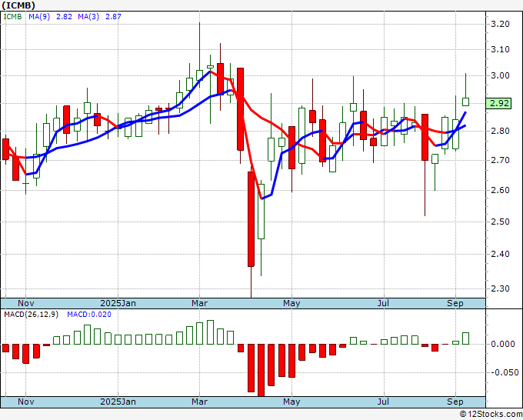Image resolution: width=523 pixels, height=420 pixels.
Task: Click the MACD:0.020 value label
Action: pos(89,315)
